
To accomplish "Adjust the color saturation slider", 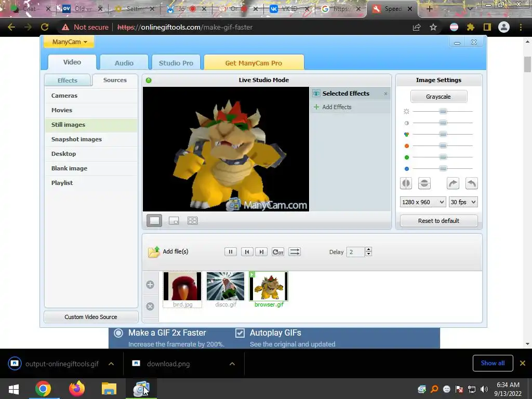I will (x=443, y=135).
